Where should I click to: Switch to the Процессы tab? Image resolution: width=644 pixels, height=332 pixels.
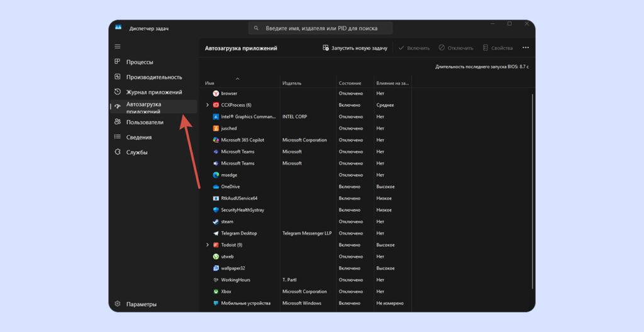153,62
